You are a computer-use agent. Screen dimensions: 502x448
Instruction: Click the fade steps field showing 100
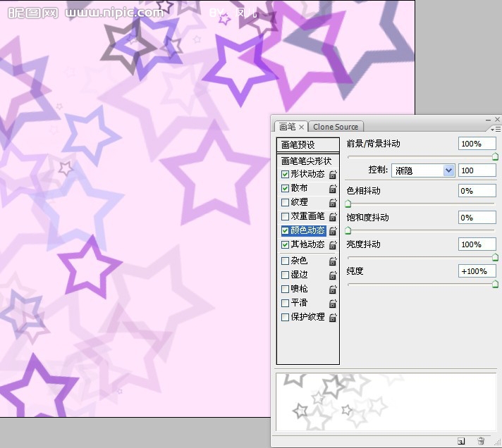(x=477, y=170)
